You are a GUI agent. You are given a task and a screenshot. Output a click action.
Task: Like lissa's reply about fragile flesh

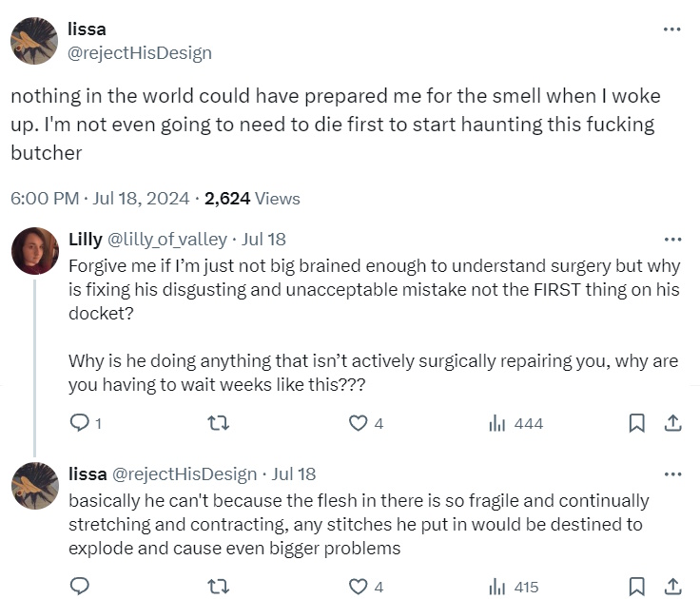coord(358,587)
